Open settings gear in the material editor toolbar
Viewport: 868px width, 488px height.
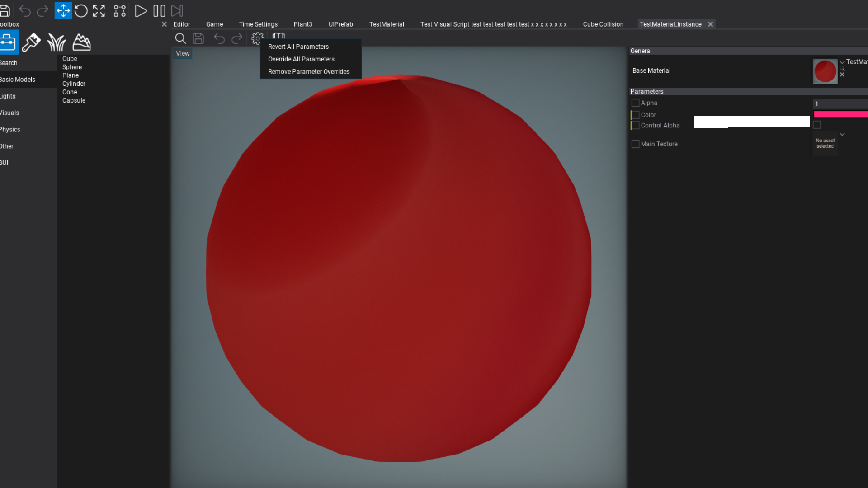(x=257, y=39)
